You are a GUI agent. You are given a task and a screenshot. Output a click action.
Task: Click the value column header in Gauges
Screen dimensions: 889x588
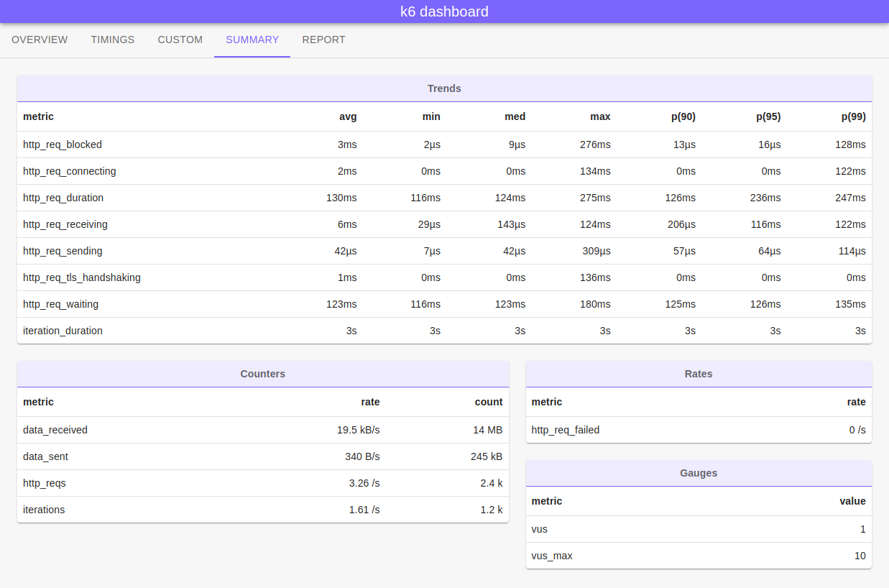853,501
